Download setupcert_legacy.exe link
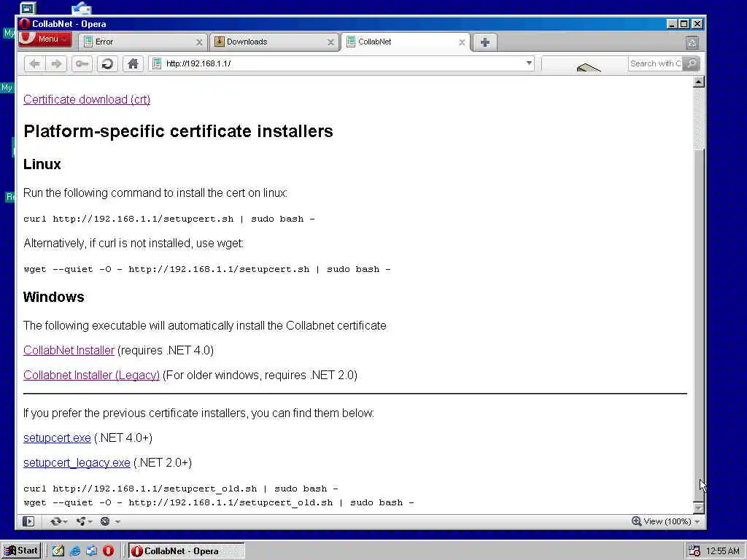747x560 pixels. tap(77, 463)
